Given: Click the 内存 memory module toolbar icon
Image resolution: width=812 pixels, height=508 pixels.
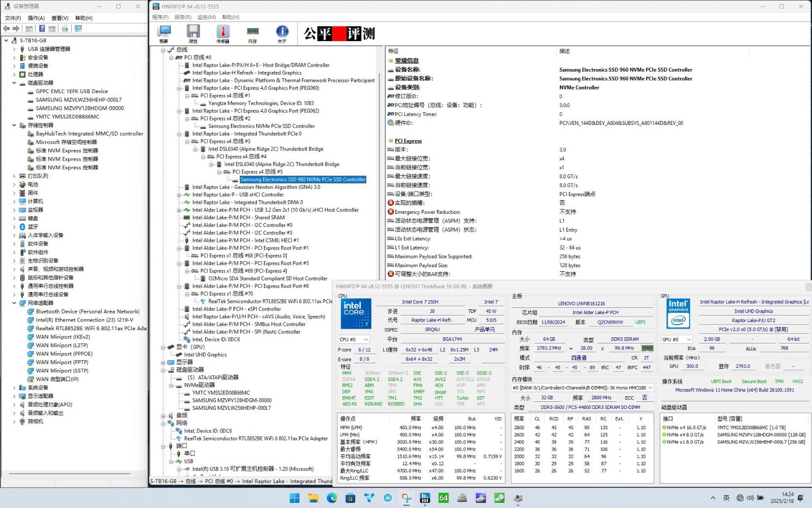Looking at the screenshot, I should pyautogui.click(x=253, y=34).
